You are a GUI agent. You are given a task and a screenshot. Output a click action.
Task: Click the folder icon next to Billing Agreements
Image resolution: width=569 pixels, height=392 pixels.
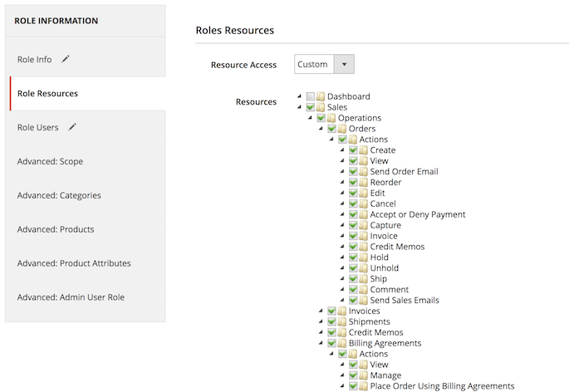(x=342, y=344)
